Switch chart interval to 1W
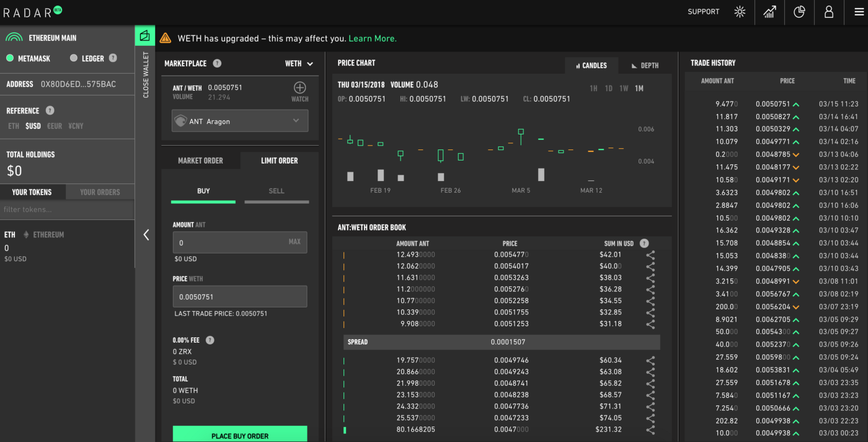Screen dimensions: 868x442 point(624,89)
